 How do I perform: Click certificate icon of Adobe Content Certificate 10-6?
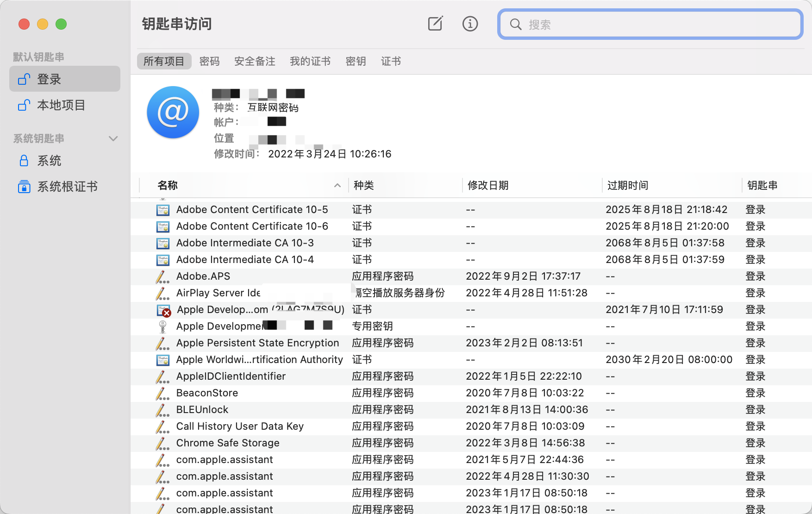[162, 226]
